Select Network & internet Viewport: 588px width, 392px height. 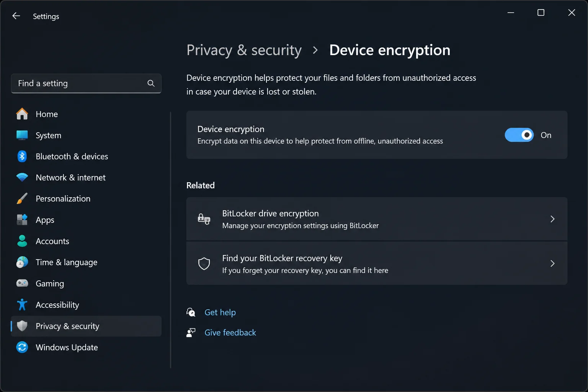click(86, 177)
